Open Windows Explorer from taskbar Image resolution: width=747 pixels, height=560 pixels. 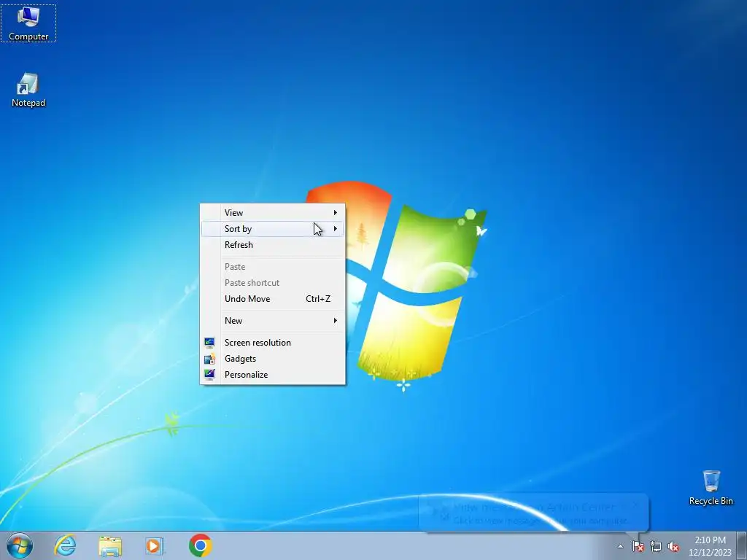(110, 545)
